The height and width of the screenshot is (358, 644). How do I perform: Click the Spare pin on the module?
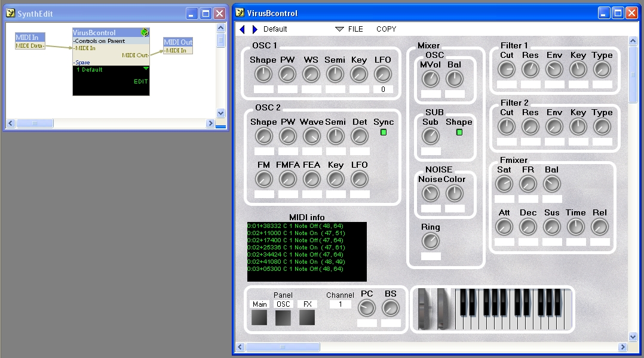pos(82,62)
